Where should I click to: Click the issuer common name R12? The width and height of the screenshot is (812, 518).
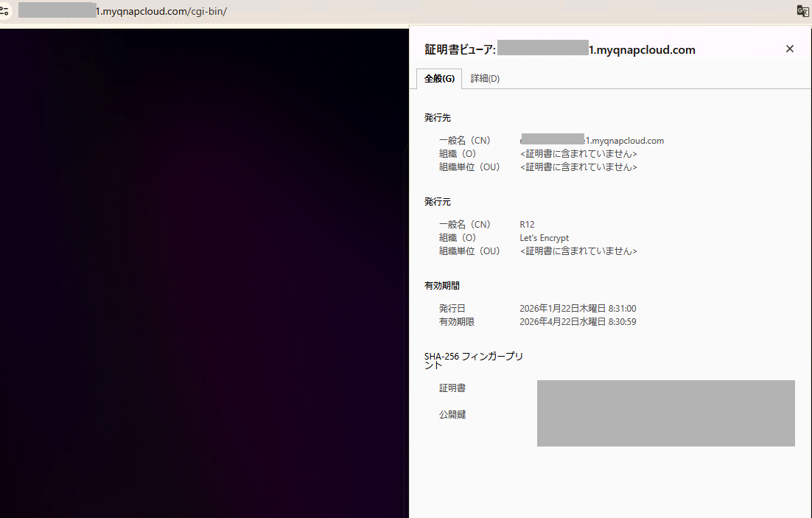tap(526, 225)
